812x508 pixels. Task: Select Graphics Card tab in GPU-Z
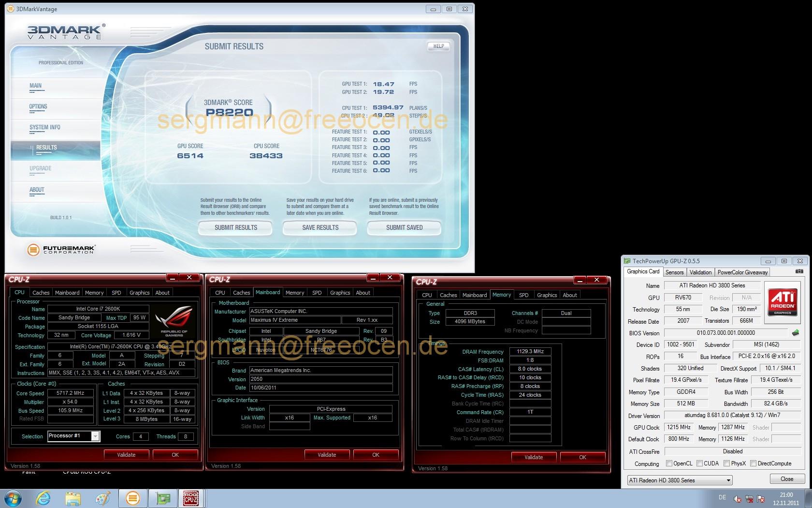click(x=643, y=271)
